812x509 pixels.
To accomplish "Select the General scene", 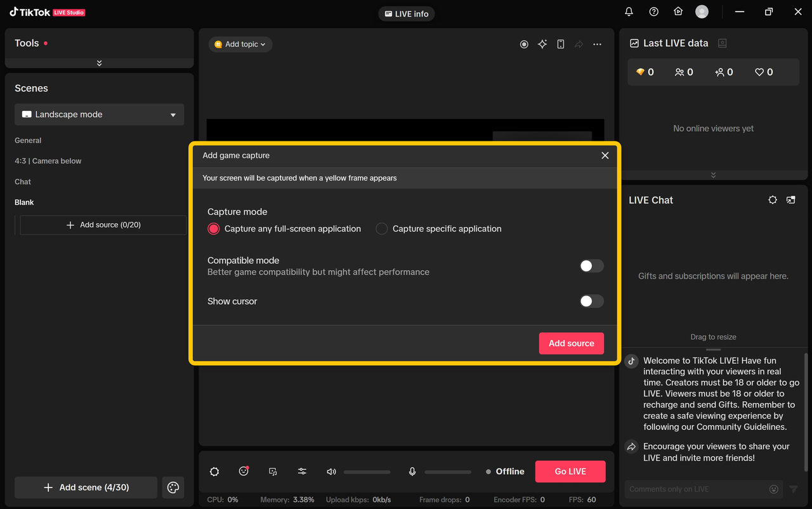I will point(28,141).
